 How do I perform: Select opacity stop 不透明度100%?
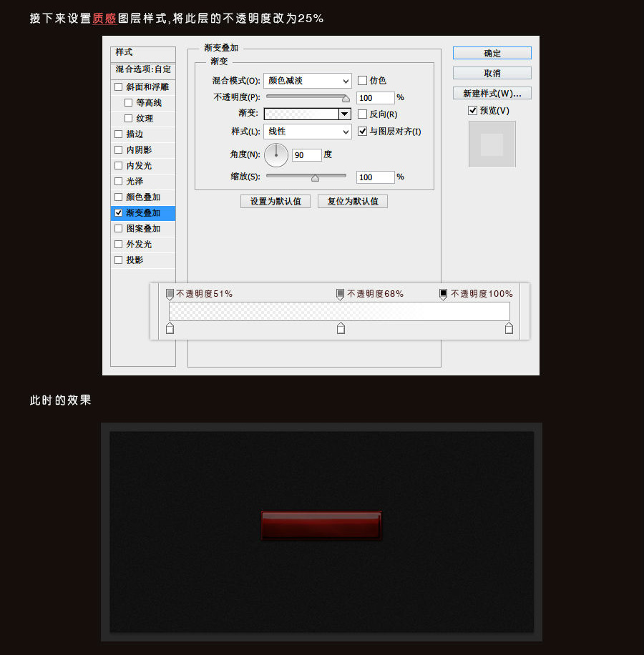[443, 295]
